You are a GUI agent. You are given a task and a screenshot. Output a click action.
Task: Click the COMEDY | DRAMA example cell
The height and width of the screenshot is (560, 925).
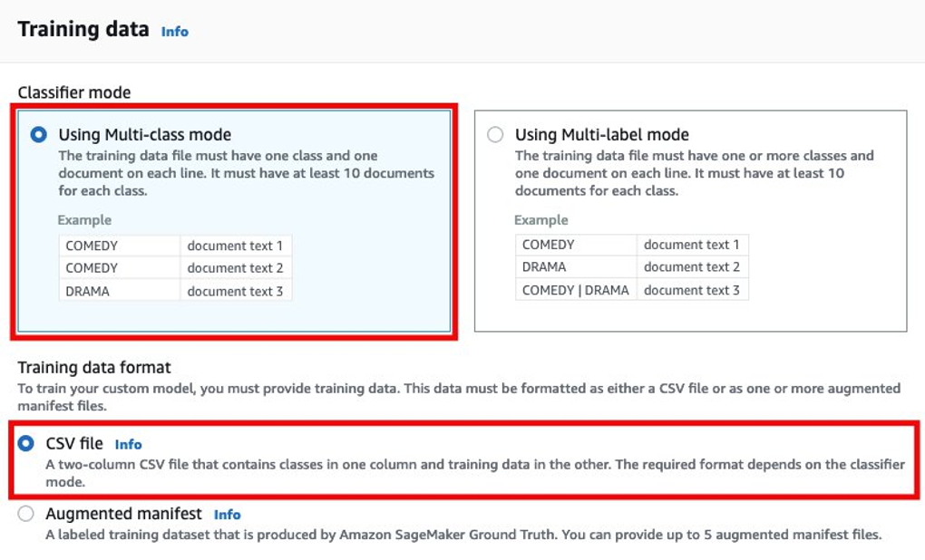pos(575,290)
